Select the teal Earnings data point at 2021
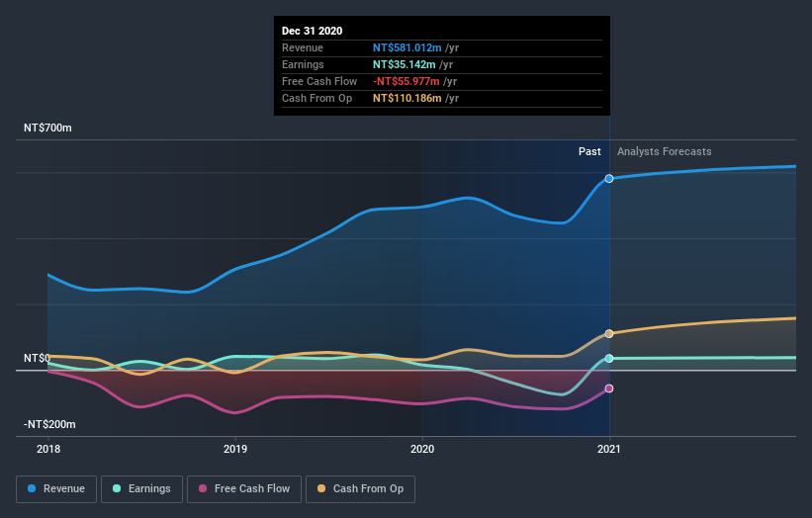 point(609,359)
